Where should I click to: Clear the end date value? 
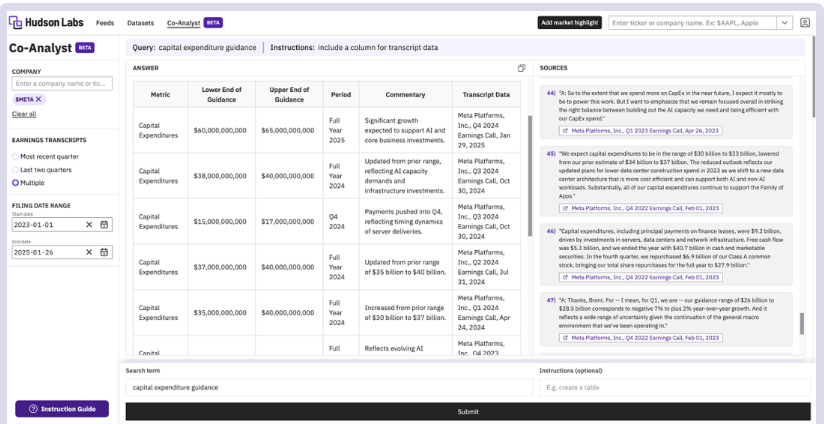point(89,252)
